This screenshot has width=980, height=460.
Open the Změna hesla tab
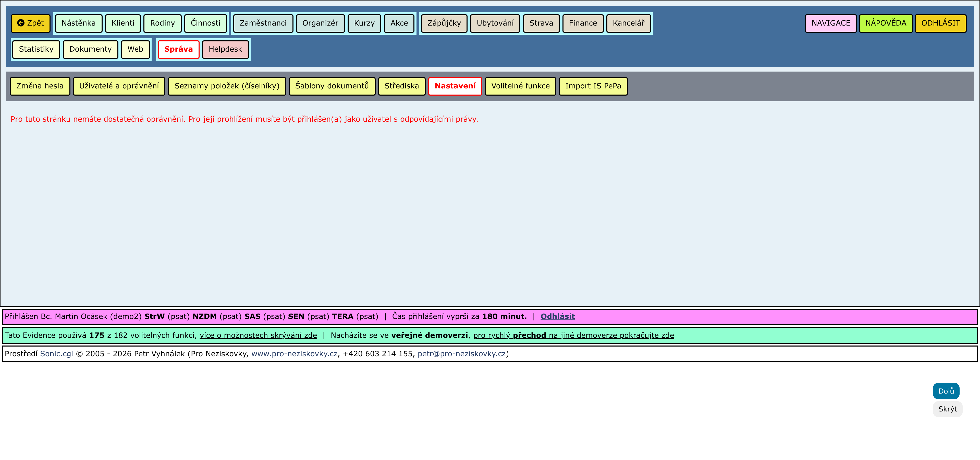(40, 86)
